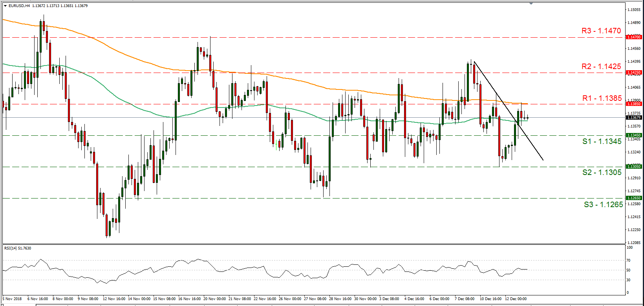Screen dimensions: 644x306
Task: Click the triangle arrow beside EURUSD,H4 title
Action: [5, 6]
